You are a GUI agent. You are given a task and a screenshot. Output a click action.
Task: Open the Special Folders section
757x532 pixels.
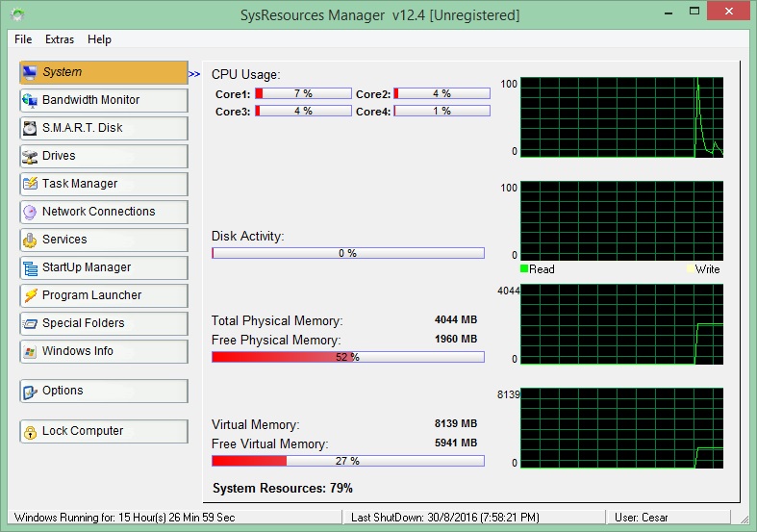pos(103,323)
